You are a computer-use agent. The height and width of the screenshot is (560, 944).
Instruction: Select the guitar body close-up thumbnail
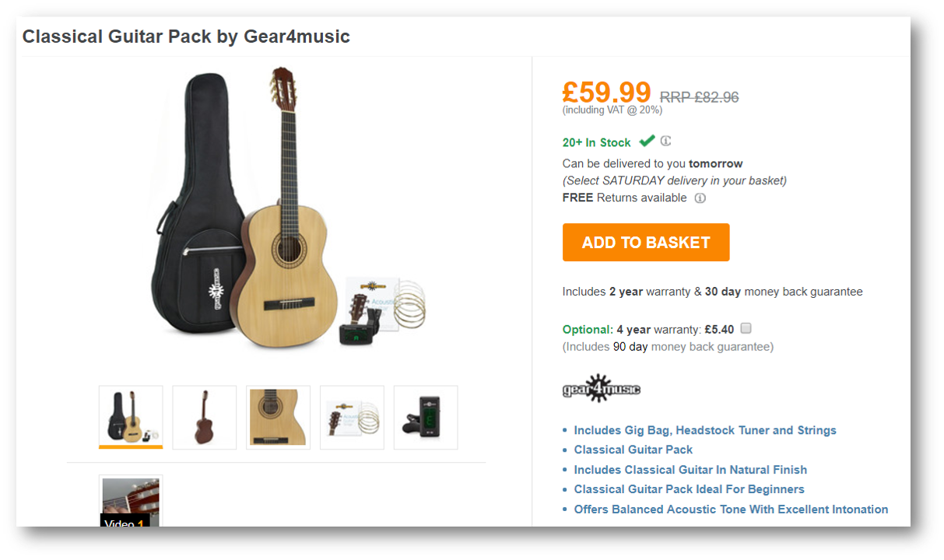278,417
